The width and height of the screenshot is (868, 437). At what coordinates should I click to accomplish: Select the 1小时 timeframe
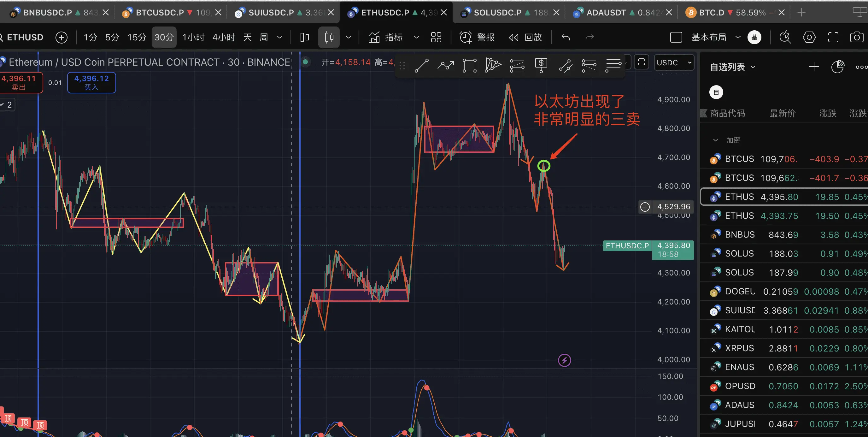point(193,37)
